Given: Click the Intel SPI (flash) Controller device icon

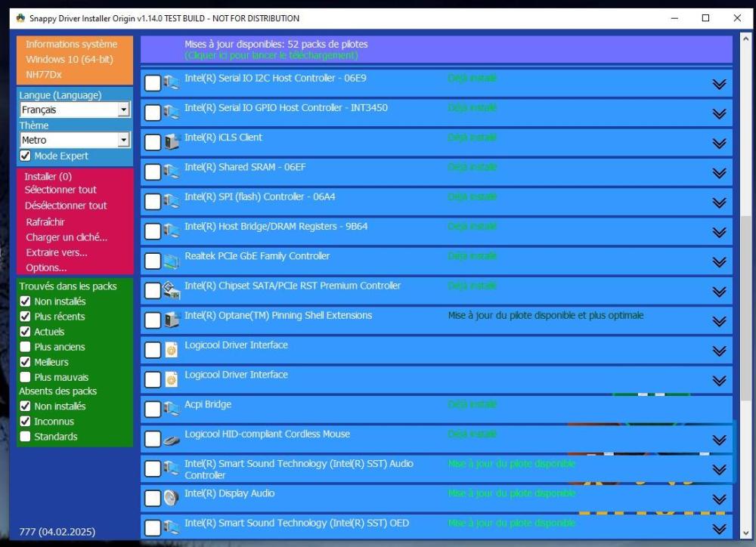Looking at the screenshot, I should click(x=171, y=202).
